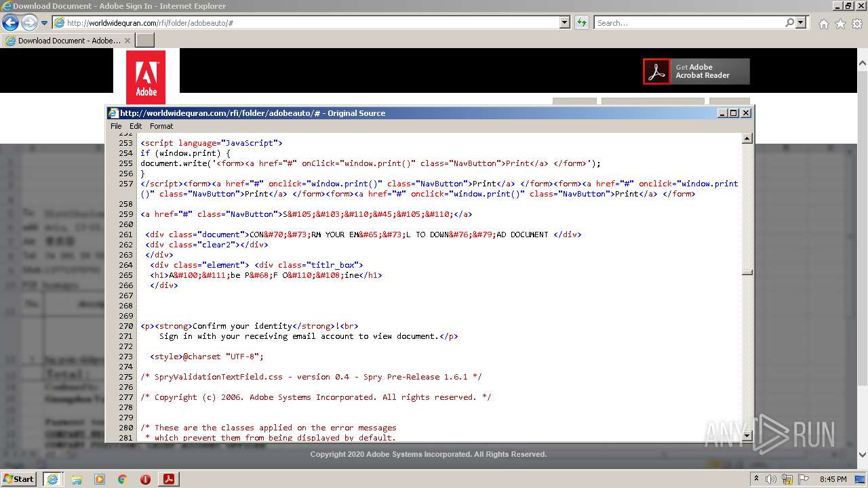Click the h1 heading line 265
Viewport: 868px width, 488px height.
tap(266, 275)
